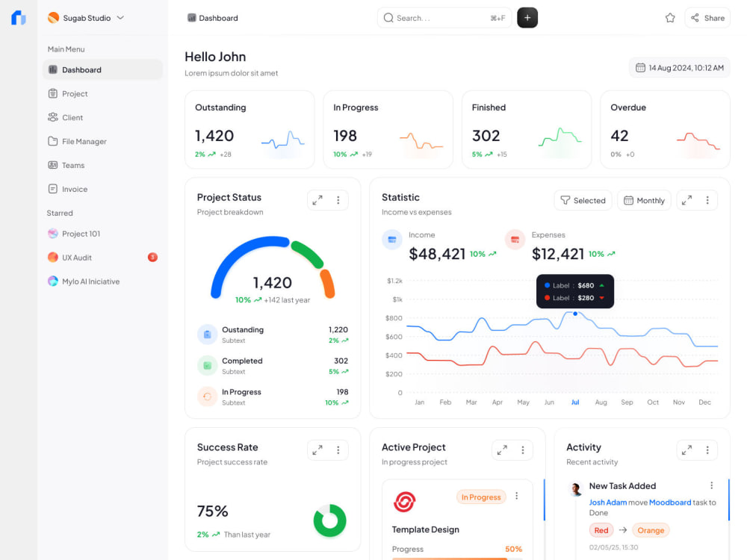
Task: Open Teams menu item
Action: pos(102,165)
